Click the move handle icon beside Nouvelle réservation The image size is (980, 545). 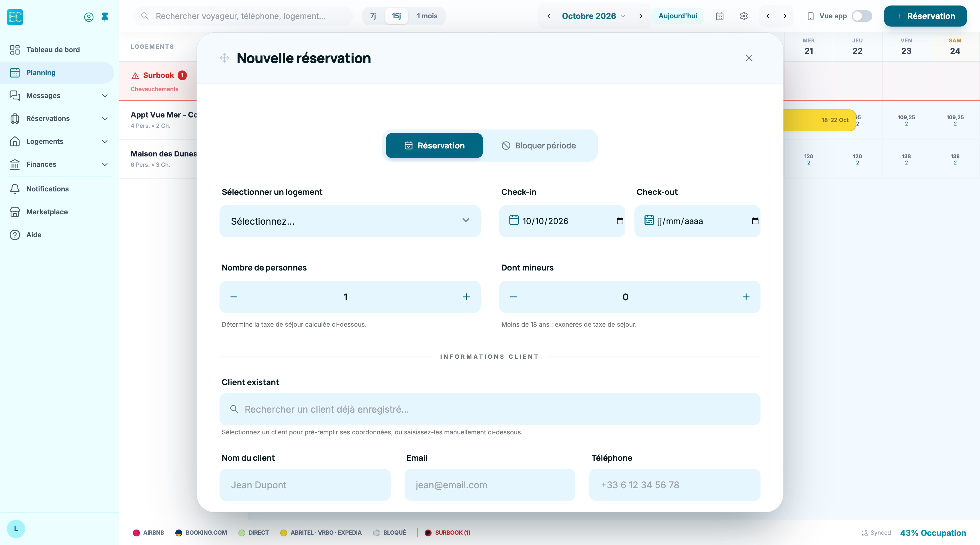pyautogui.click(x=224, y=58)
